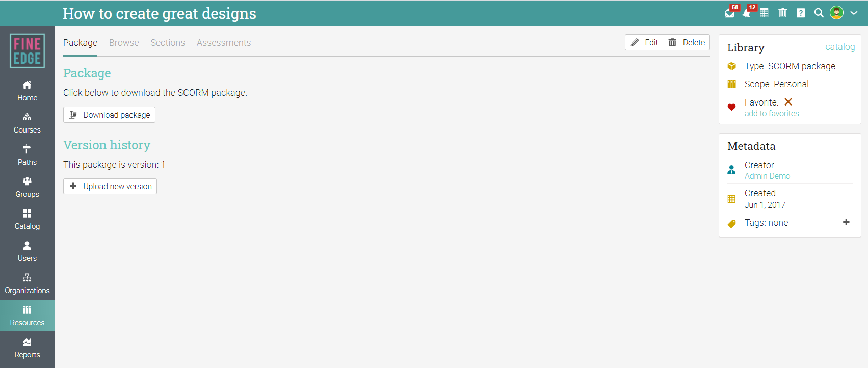The height and width of the screenshot is (368, 868).
Task: Click the Download package button
Action: point(109,115)
